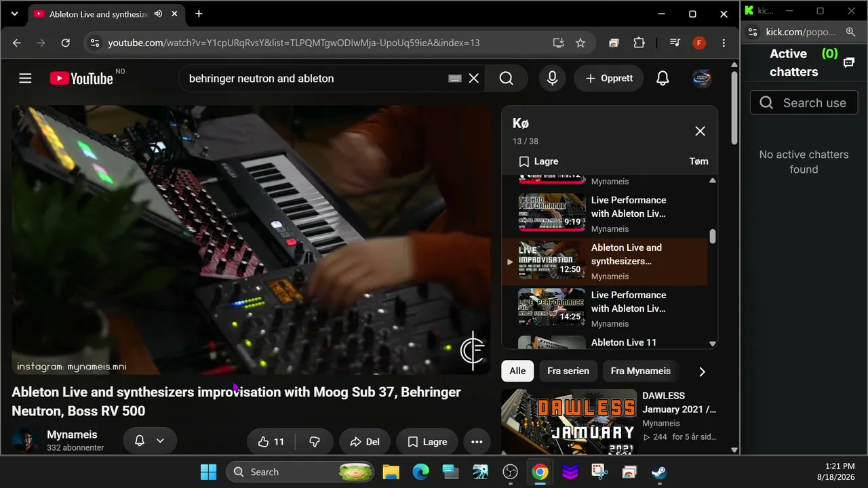Reload the YouTube page

pyautogui.click(x=66, y=43)
